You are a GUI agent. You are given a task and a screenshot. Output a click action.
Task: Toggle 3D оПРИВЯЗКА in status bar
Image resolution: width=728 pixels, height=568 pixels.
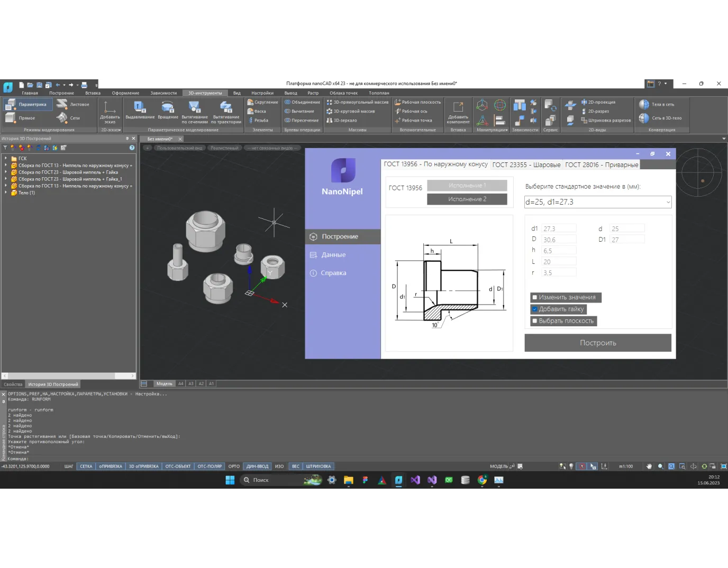pyautogui.click(x=144, y=466)
